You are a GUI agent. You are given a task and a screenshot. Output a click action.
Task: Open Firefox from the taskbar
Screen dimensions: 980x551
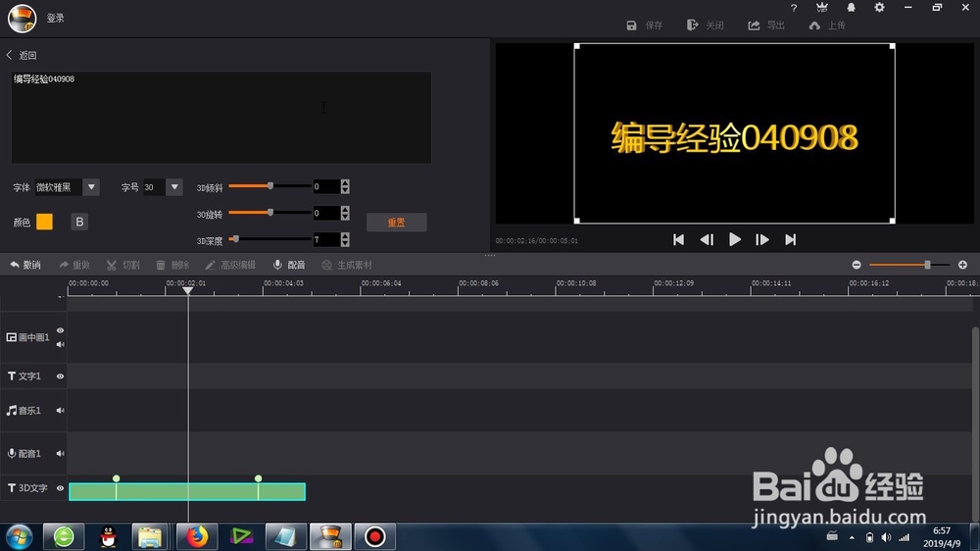196,536
